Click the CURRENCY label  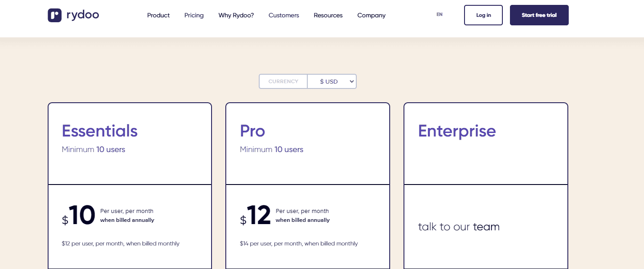[283, 81]
